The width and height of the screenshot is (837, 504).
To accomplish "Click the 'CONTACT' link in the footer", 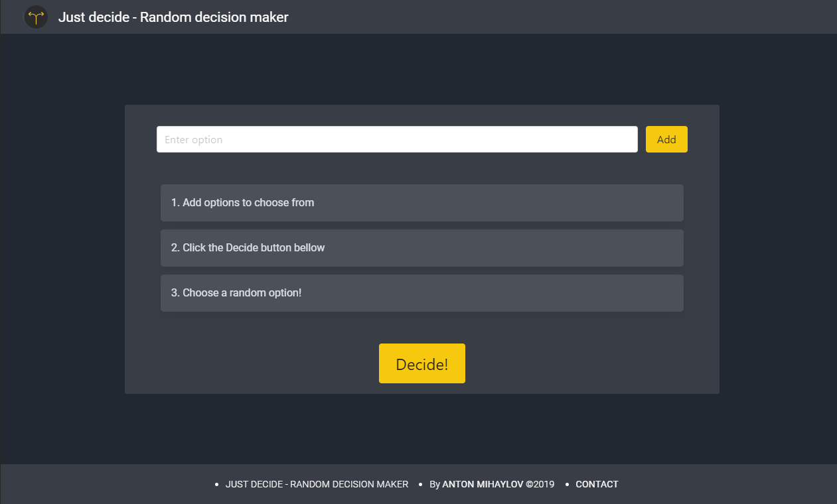I will point(596,484).
